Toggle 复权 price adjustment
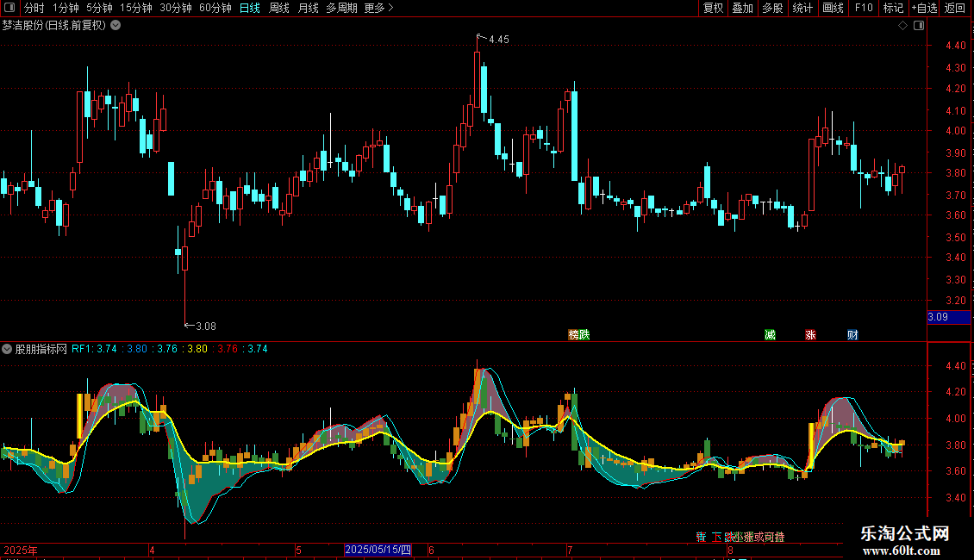 point(713,8)
